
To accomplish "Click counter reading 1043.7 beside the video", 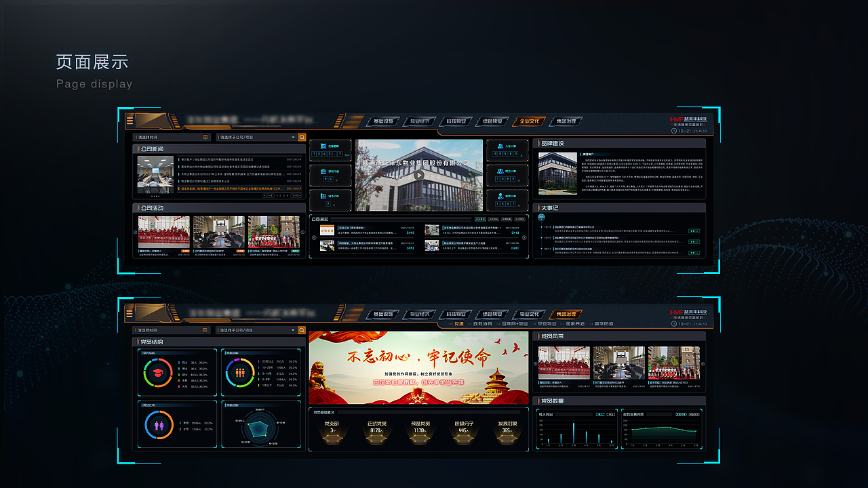I will click(330, 150).
